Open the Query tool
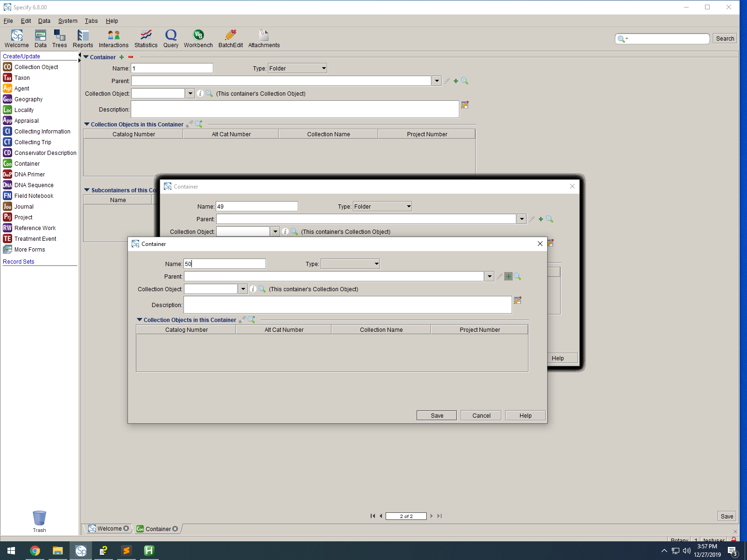747x560 pixels. coord(170,37)
